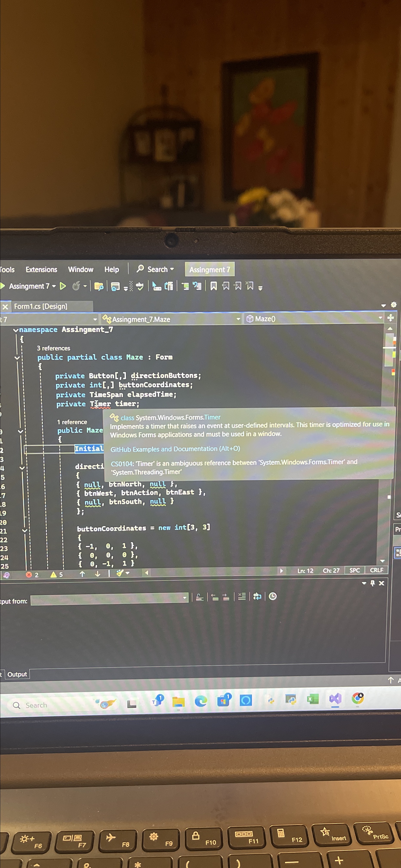Collapse the buttonCoordinates array initializer block
Image resolution: width=401 pixels, height=868 pixels.
(x=25, y=531)
